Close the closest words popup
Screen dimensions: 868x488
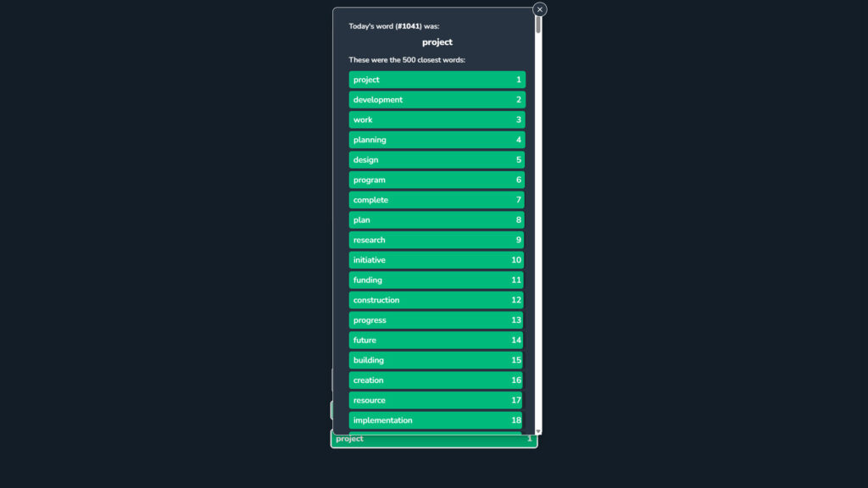click(x=540, y=9)
